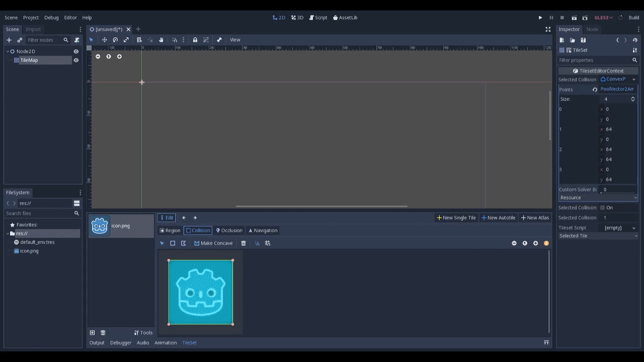Open the Build button
Viewport: 644px width, 362px height.
click(x=634, y=18)
